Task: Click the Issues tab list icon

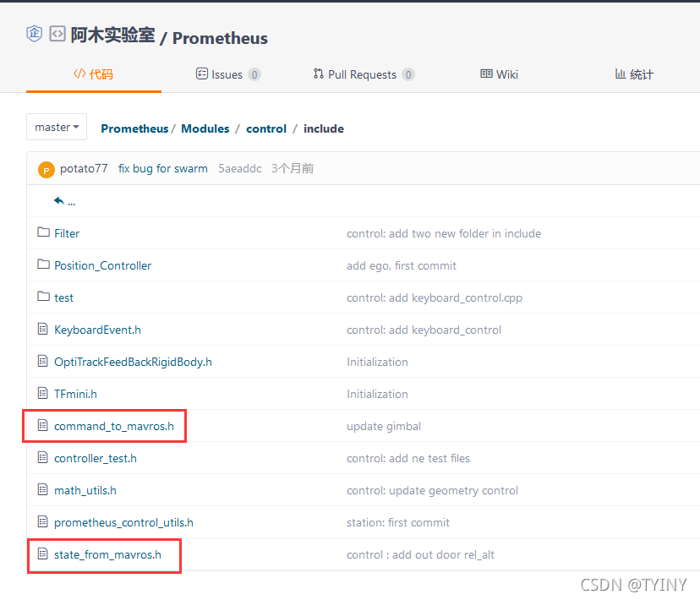Action: click(x=202, y=74)
